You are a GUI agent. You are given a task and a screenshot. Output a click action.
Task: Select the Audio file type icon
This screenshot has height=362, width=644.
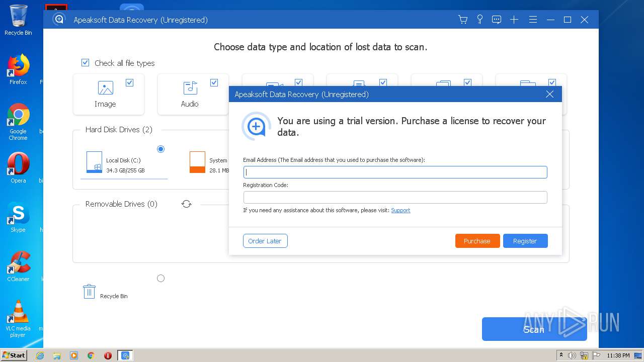pyautogui.click(x=190, y=88)
